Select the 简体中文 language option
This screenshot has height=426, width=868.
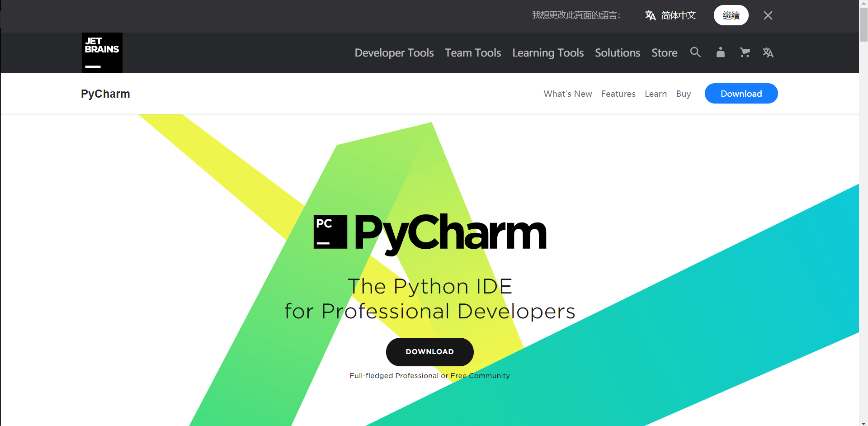pyautogui.click(x=678, y=15)
